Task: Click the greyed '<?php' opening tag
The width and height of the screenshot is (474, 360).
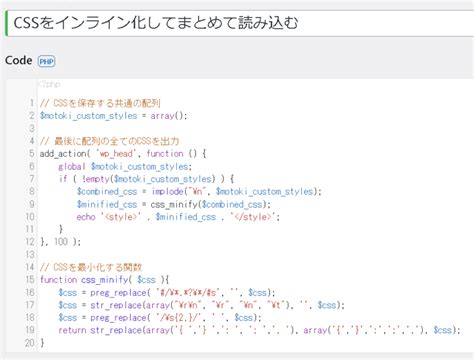Action: (49, 84)
